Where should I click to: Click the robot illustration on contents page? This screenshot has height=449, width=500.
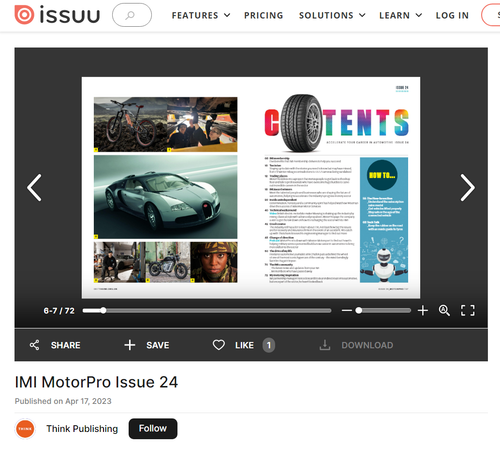[384, 265]
